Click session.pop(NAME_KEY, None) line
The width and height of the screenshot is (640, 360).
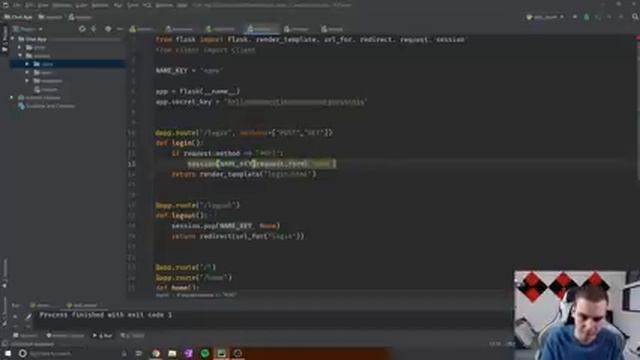(226, 226)
